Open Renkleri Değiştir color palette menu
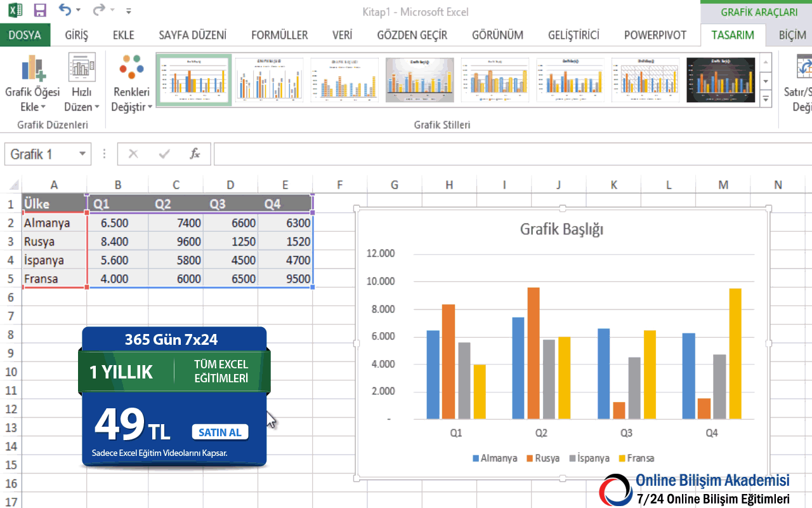The height and width of the screenshot is (508, 812). [131, 83]
